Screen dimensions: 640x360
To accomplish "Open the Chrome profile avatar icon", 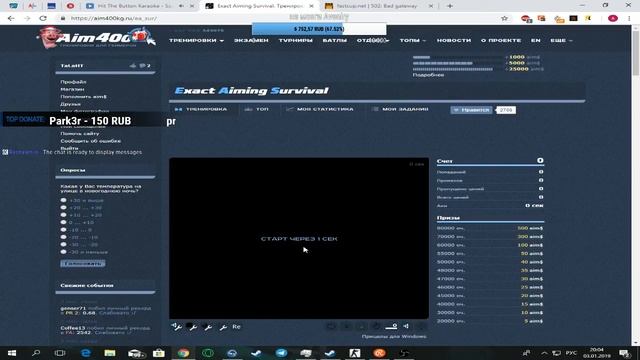I will coord(613,18).
